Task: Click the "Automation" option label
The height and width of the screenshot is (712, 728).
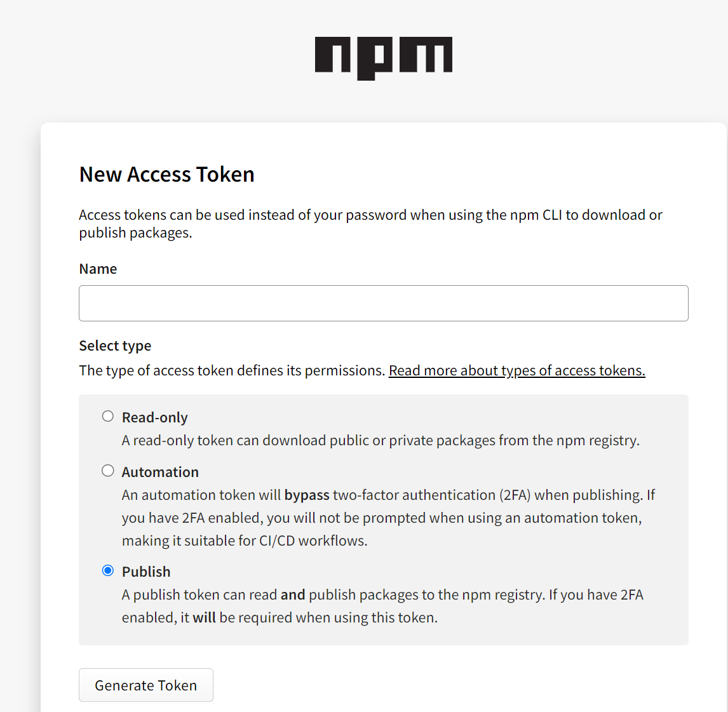Action: point(160,472)
